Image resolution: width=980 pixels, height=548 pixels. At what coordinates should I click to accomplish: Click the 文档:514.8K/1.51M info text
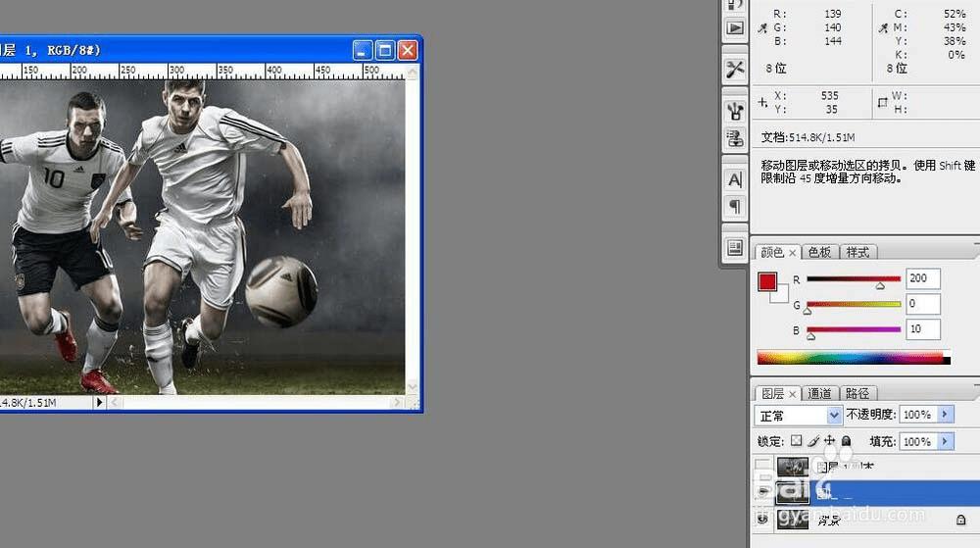click(x=808, y=137)
